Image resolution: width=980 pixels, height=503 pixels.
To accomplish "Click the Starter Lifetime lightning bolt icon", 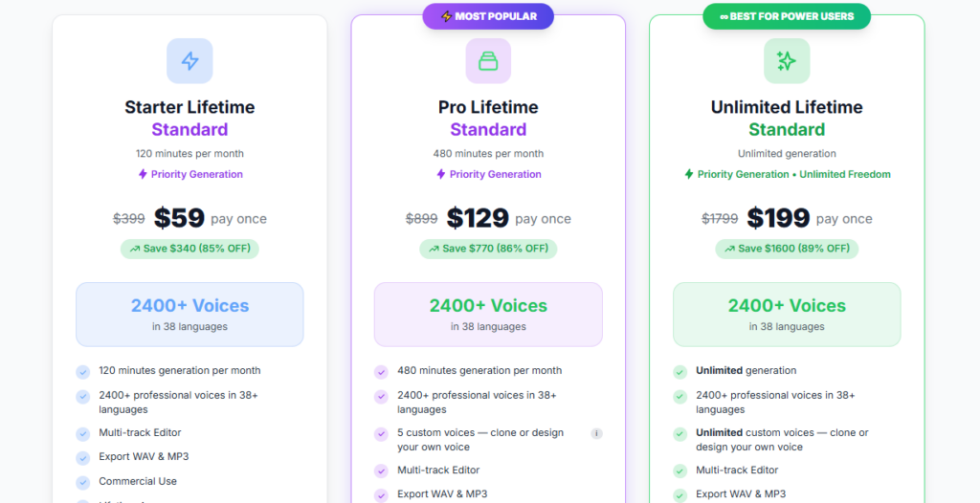I will 189,61.
